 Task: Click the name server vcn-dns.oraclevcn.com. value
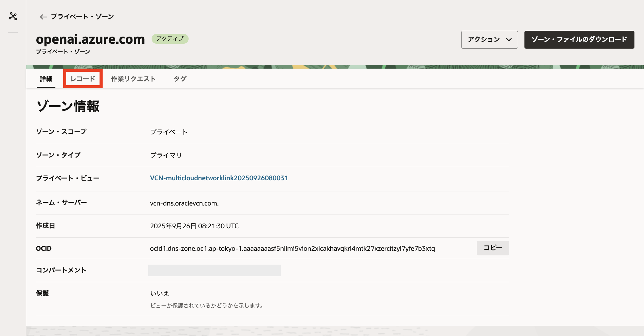pyautogui.click(x=184, y=203)
